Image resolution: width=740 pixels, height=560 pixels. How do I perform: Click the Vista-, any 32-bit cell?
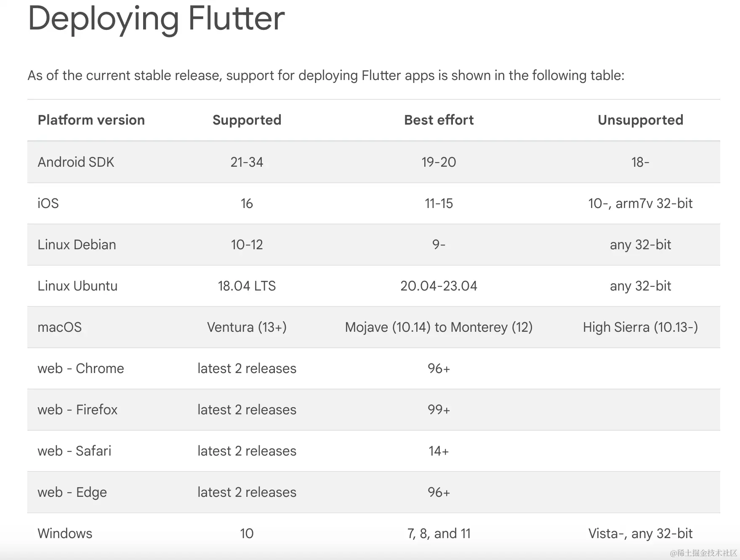[x=641, y=534]
